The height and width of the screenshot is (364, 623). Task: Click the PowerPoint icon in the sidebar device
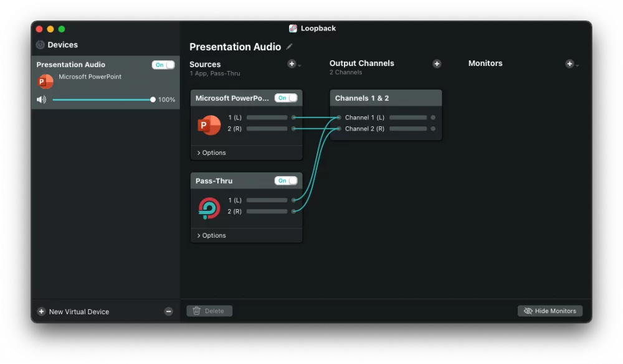click(x=45, y=82)
